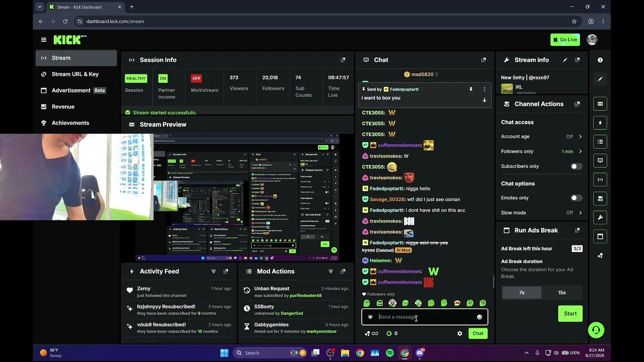
Task: Expand Slow mode setting
Action: tap(580, 213)
